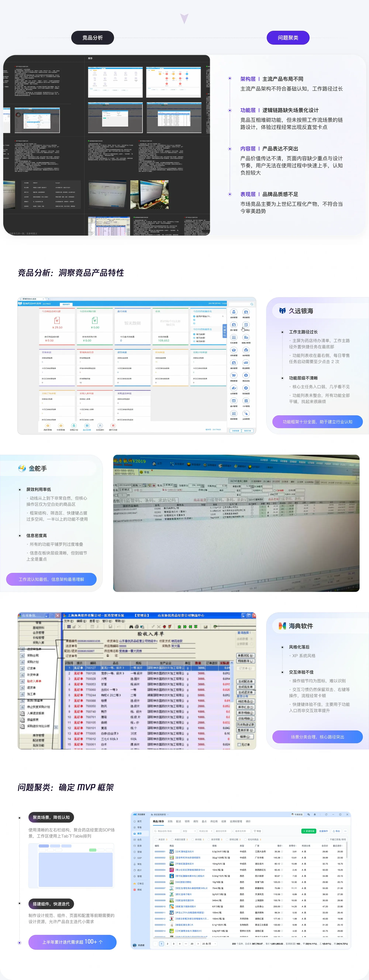Viewport: 369px width, 980px height.
Task: Open 文件 menu in 海典软件 window
Action: click(x=68, y=621)
